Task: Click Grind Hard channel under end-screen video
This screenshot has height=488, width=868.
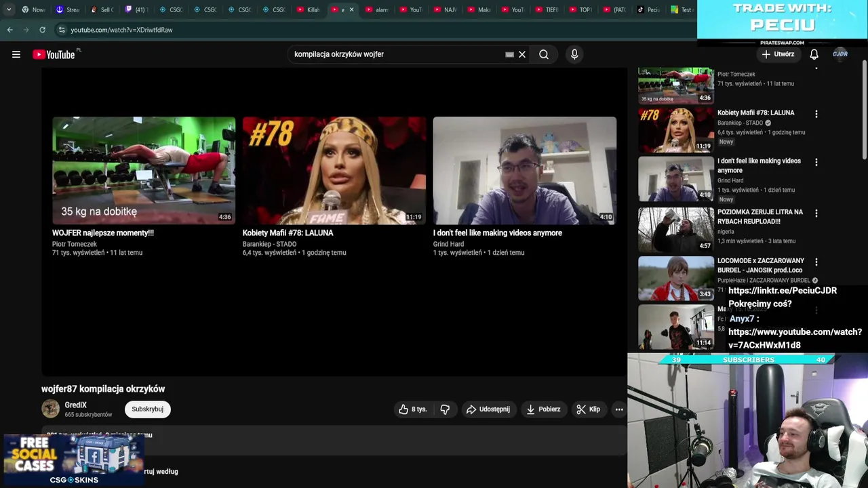Action: coord(448,244)
